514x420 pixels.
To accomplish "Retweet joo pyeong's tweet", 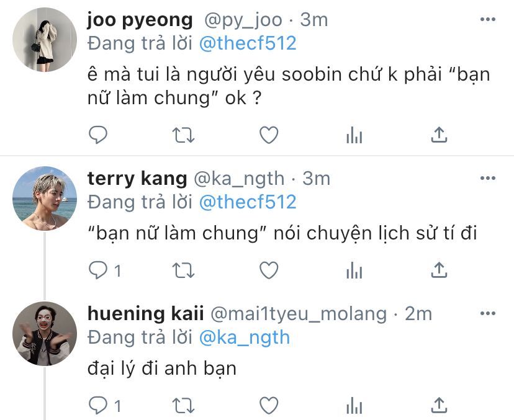I will click(x=184, y=134).
